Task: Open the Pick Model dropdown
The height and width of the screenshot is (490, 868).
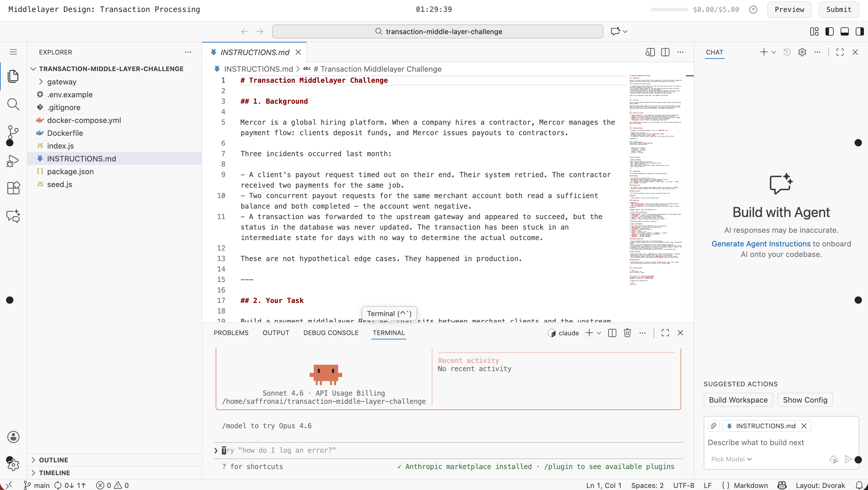Action: pyautogui.click(x=731, y=459)
